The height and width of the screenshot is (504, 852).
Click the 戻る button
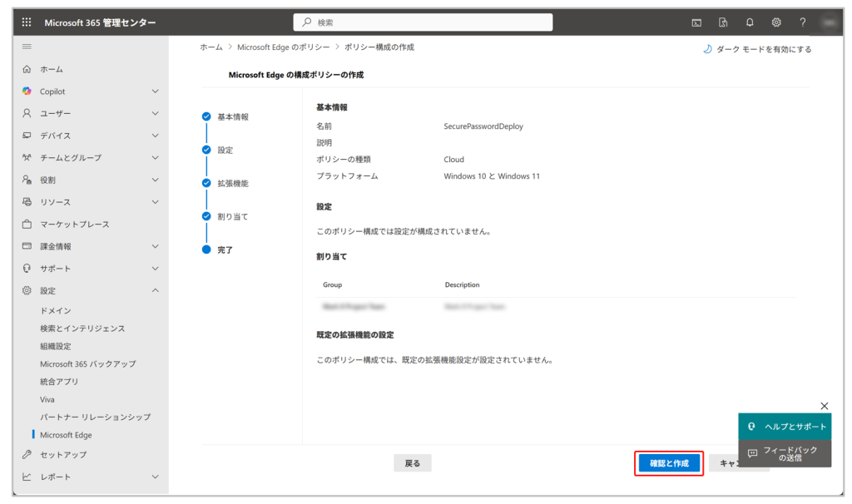pyautogui.click(x=413, y=463)
